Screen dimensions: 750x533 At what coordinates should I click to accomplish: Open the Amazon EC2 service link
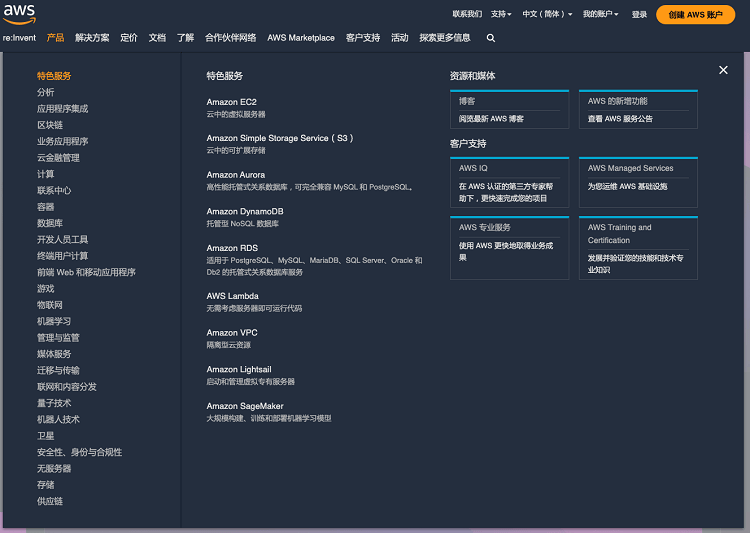point(232,102)
